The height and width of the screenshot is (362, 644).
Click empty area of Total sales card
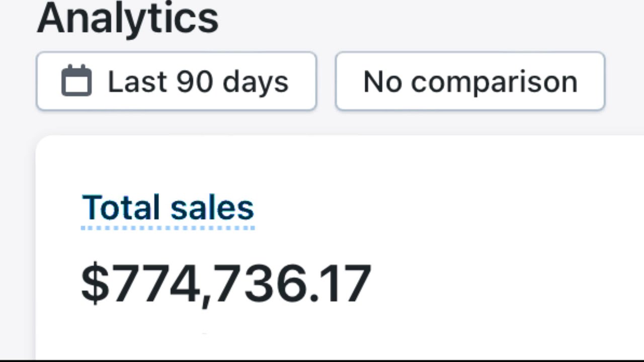(478, 251)
